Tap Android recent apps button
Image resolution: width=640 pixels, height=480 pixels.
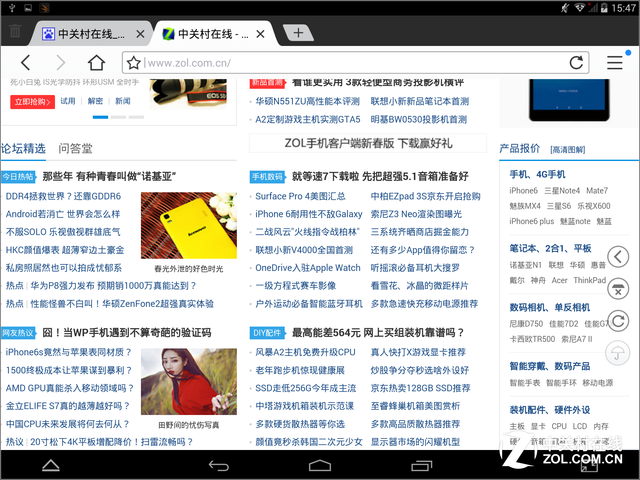click(x=422, y=465)
